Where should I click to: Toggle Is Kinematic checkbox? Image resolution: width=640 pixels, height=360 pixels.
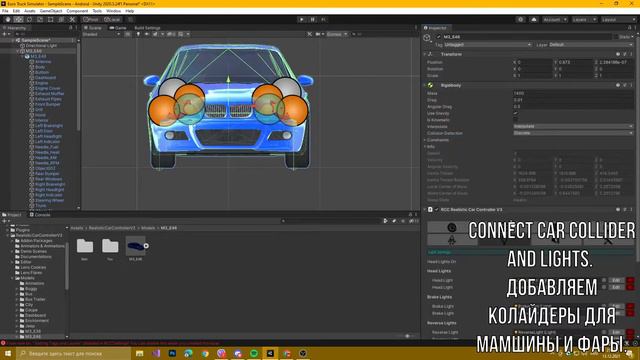pyautogui.click(x=516, y=120)
